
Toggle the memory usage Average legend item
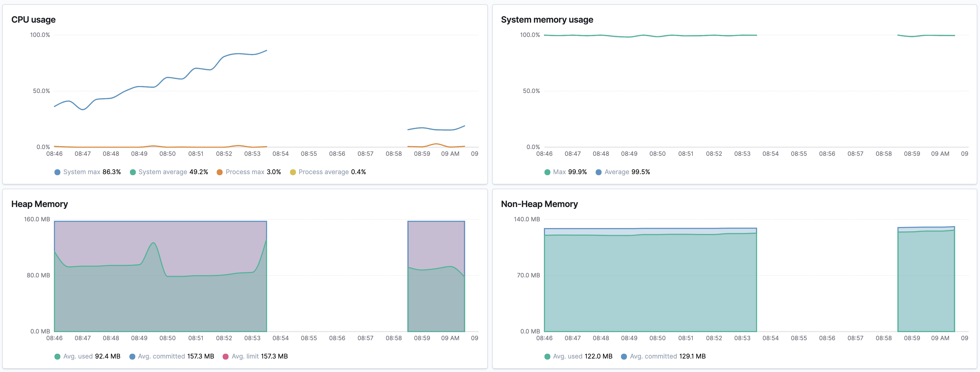623,172
